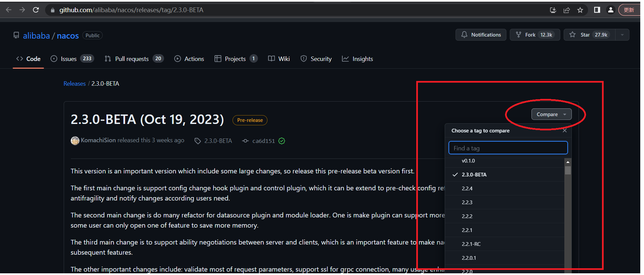The width and height of the screenshot is (644, 275).
Task: Select tag 2.2.1 to compare
Action: click(x=505, y=230)
